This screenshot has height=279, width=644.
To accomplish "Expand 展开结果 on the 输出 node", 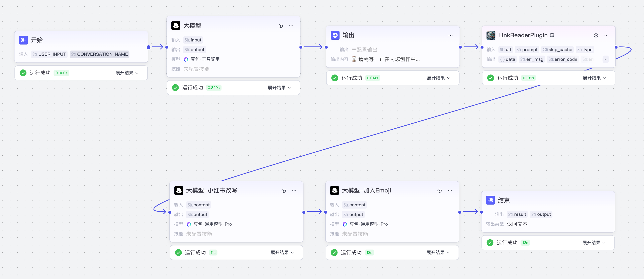I will 438,78.
